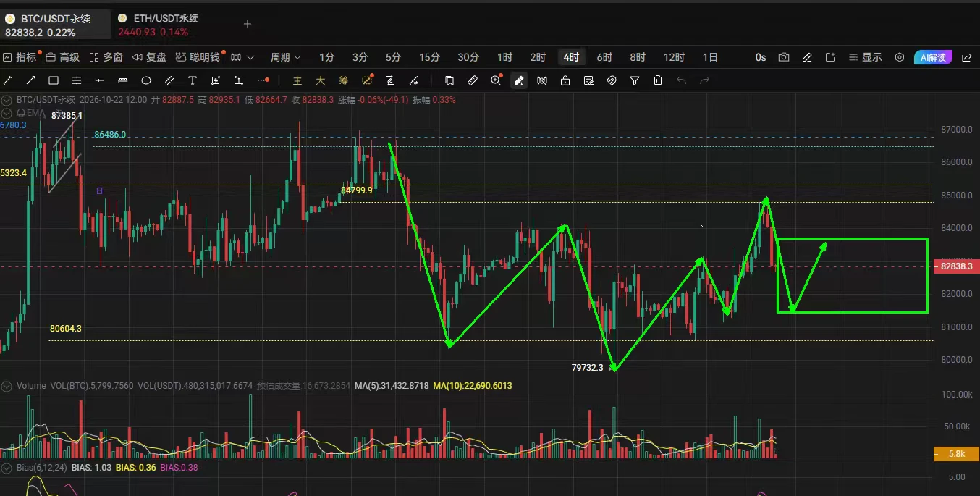Image resolution: width=980 pixels, height=496 pixels.
Task: Select the 1时 timeframe
Action: coord(504,57)
